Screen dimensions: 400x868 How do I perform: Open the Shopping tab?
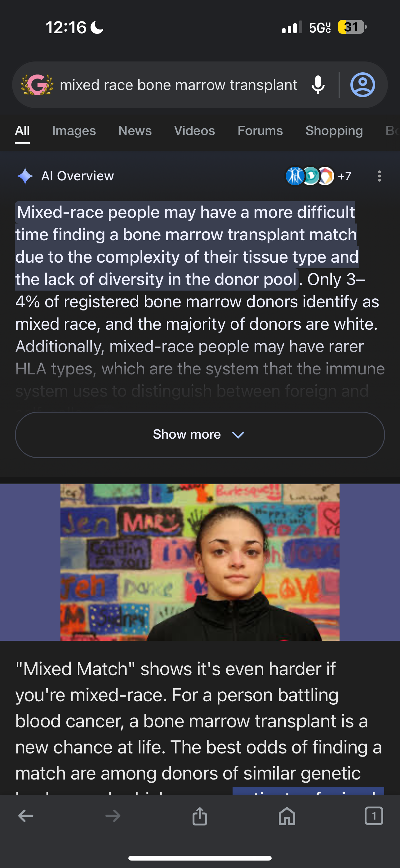(334, 131)
